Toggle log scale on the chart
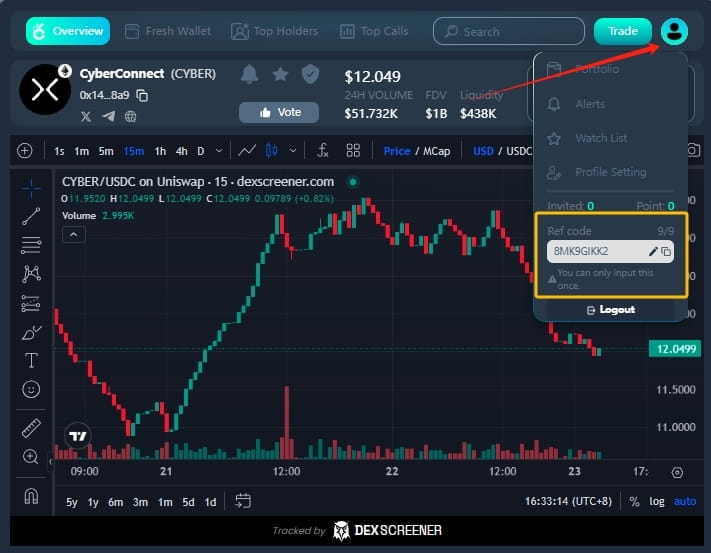 coord(657,501)
